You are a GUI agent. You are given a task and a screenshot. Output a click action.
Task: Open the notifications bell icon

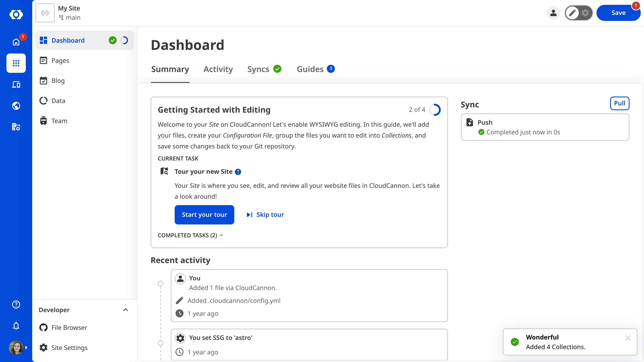point(16,326)
